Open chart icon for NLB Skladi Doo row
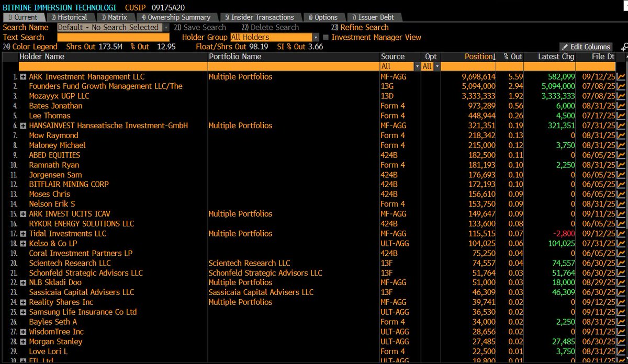This screenshot has width=628, height=364. 622,282
